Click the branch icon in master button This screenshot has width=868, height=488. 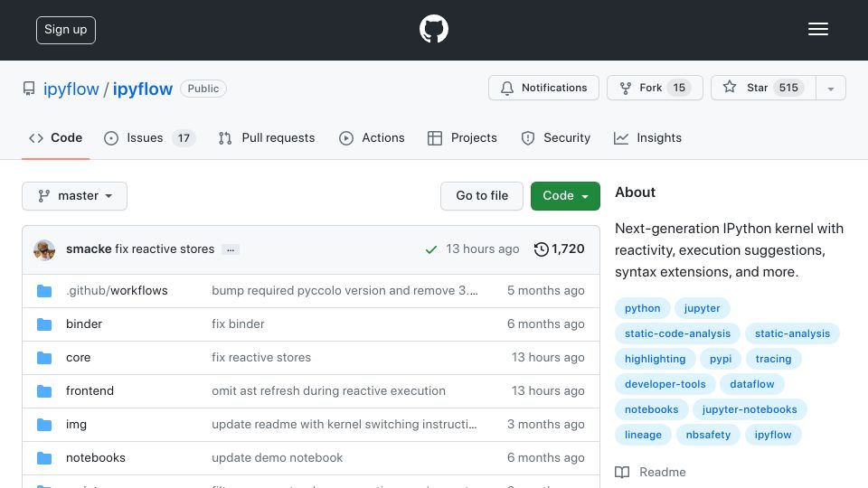click(43, 196)
